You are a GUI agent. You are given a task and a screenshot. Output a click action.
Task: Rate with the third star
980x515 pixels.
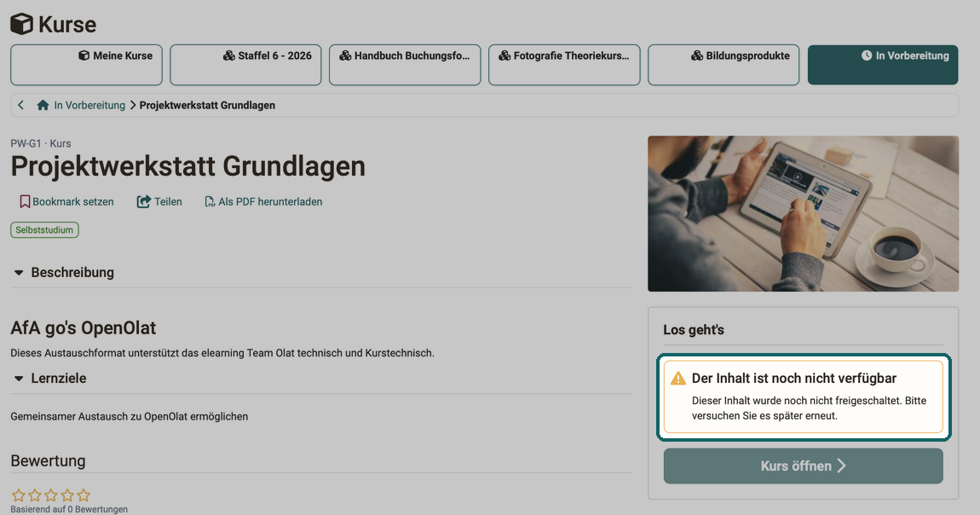51,495
